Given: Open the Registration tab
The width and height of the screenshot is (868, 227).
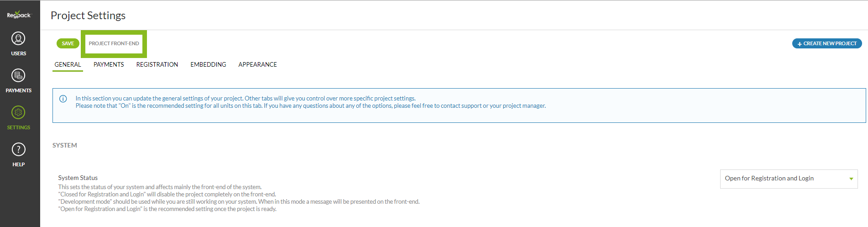Looking at the screenshot, I should pos(157,64).
